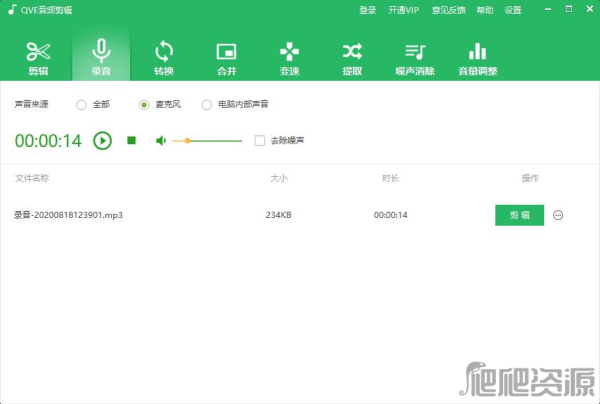Open the 提取 extract tool
The width and height of the screenshot is (600, 404).
[352, 58]
